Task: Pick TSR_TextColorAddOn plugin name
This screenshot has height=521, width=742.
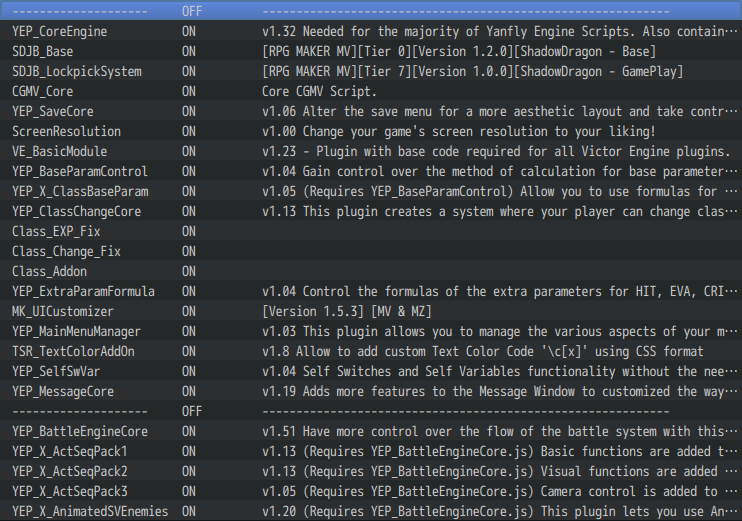Action: (73, 351)
